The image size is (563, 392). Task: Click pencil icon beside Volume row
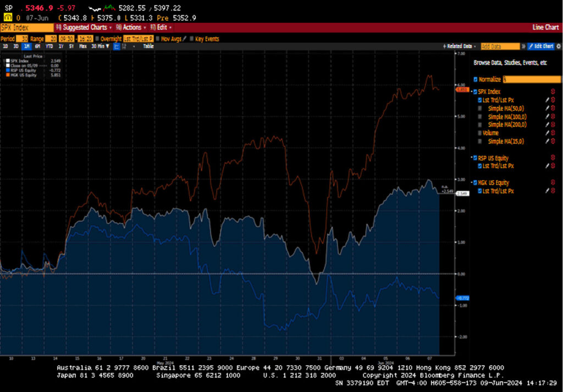(547, 133)
